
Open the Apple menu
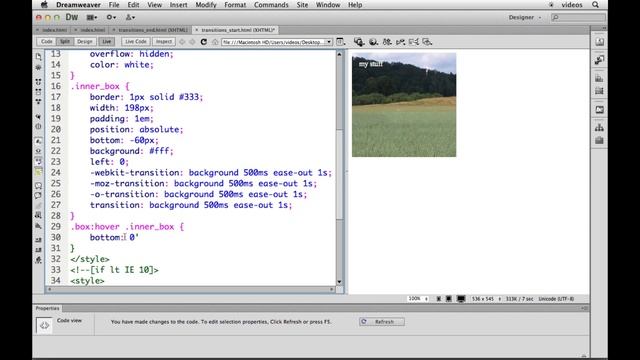tap(44, 5)
